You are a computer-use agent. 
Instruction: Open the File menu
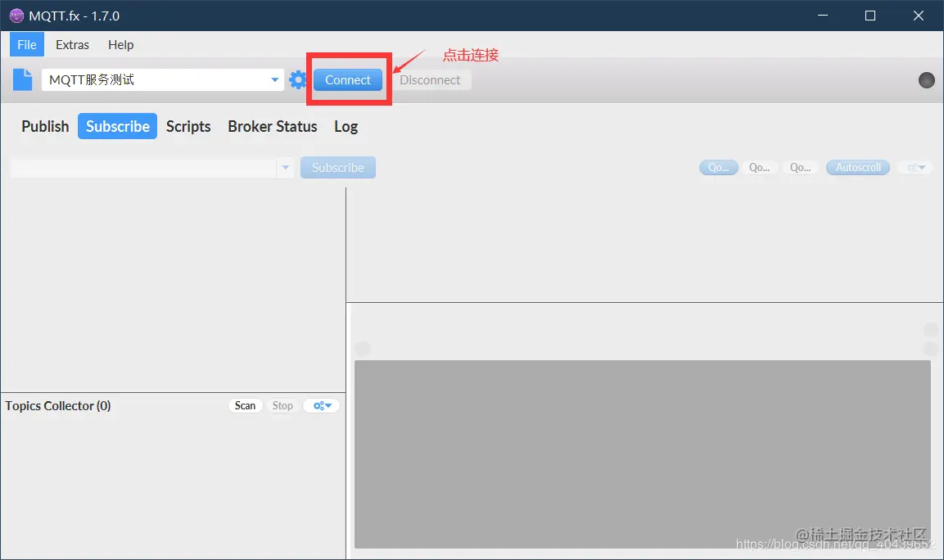pos(26,44)
